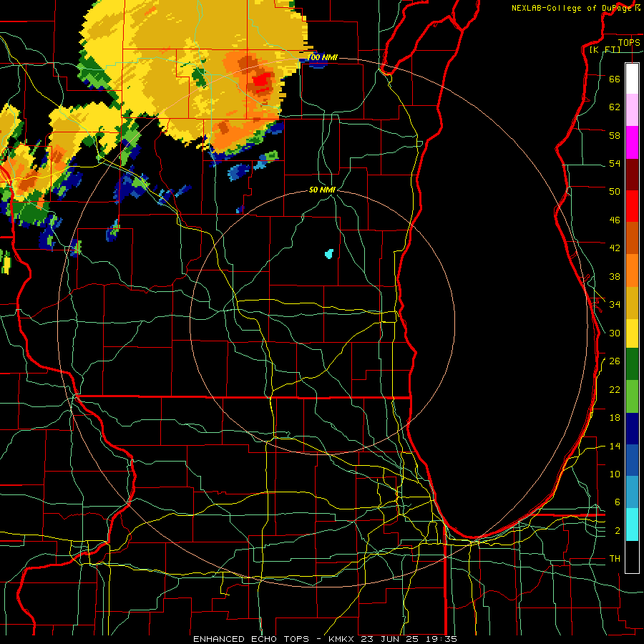The width and height of the screenshot is (644, 644).
Task: Click the K FT units label
Action: (605, 50)
